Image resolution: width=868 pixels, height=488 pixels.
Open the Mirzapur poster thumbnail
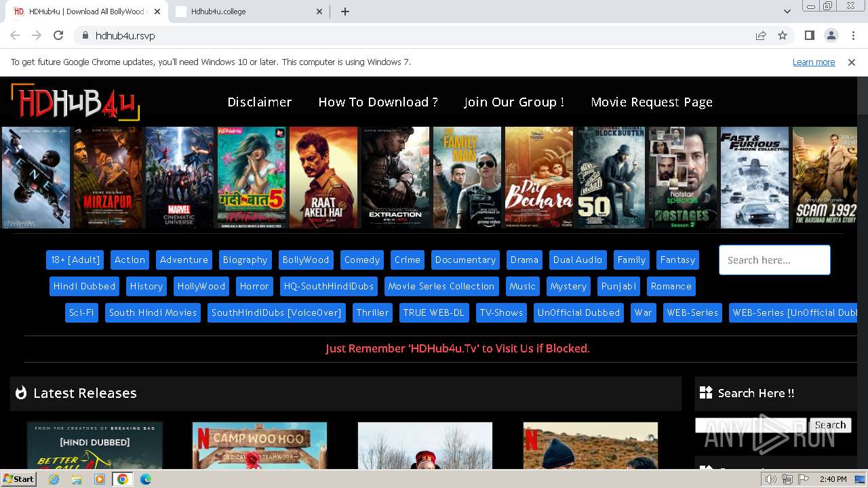pyautogui.click(x=108, y=178)
